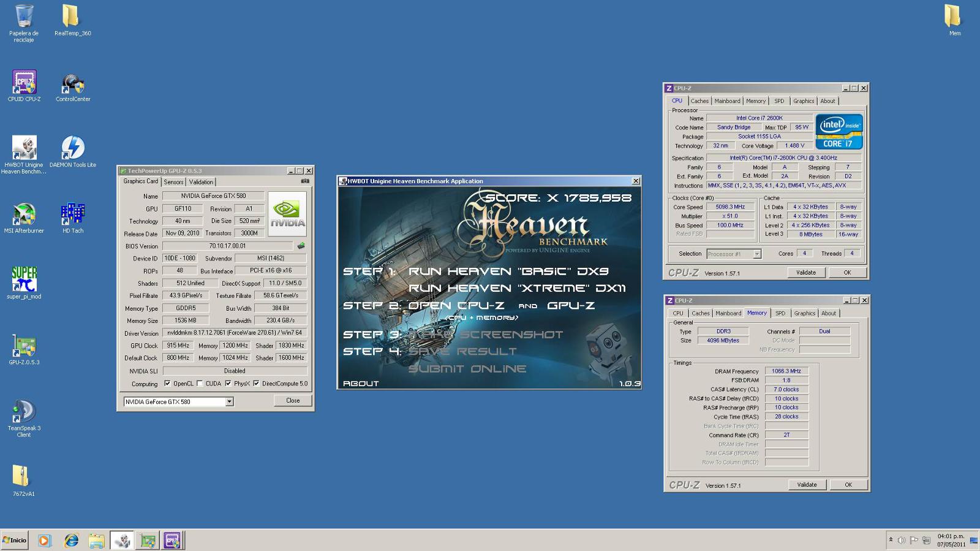Click the Inicio start button
The height and width of the screenshot is (551, 980).
pyautogui.click(x=15, y=540)
